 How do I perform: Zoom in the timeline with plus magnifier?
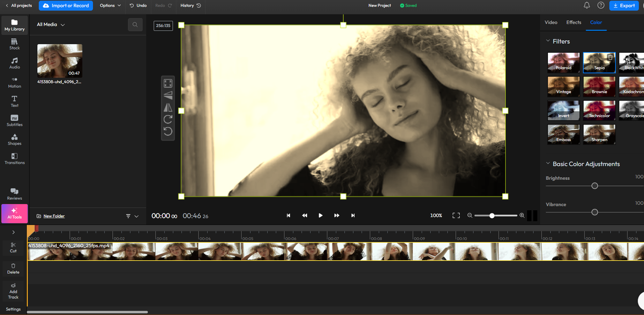tap(522, 216)
